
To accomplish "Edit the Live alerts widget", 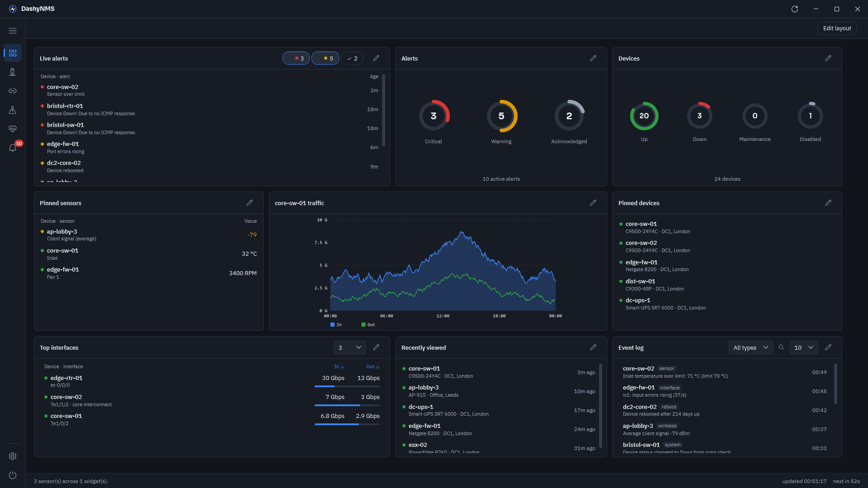I will [x=376, y=58].
